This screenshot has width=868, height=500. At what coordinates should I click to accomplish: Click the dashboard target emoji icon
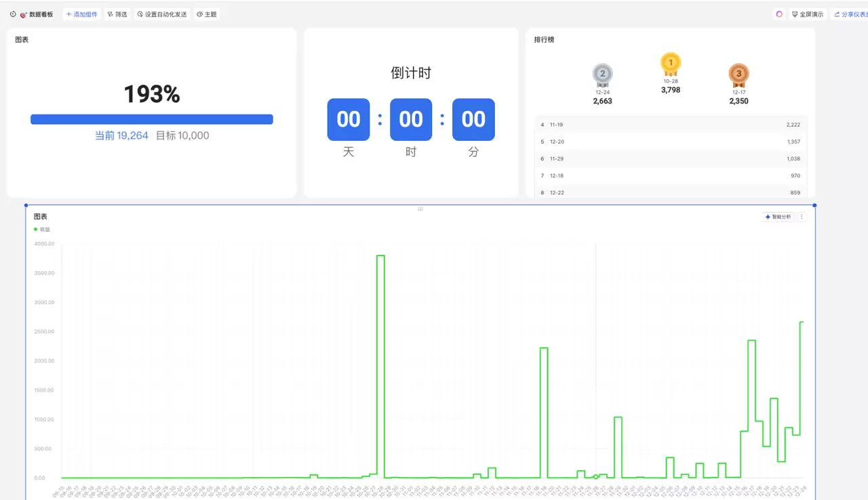click(x=23, y=14)
